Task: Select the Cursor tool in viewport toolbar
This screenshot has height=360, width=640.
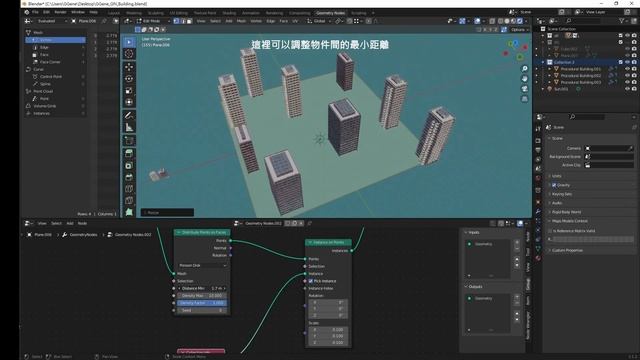Action: coord(129,54)
